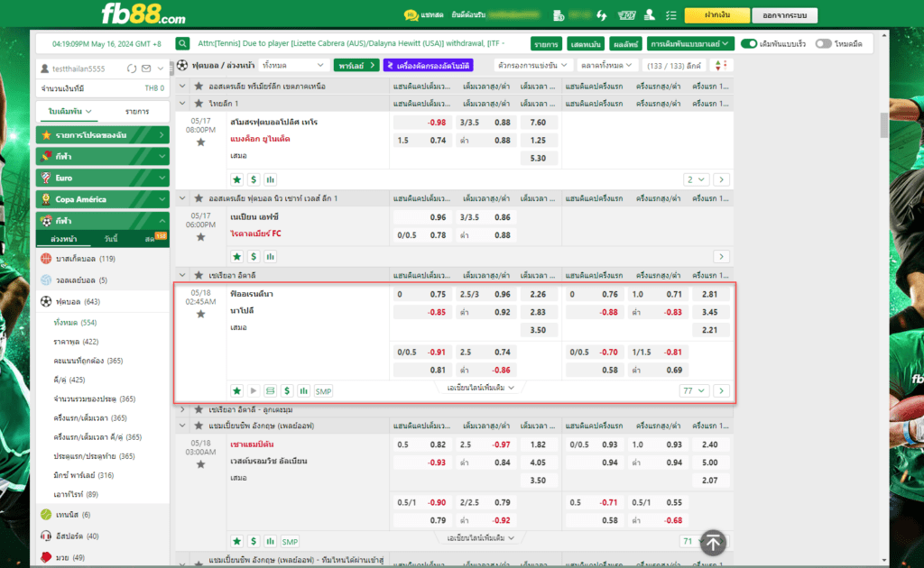Open SMP button in Southampton match row
924x568 pixels.
click(290, 542)
